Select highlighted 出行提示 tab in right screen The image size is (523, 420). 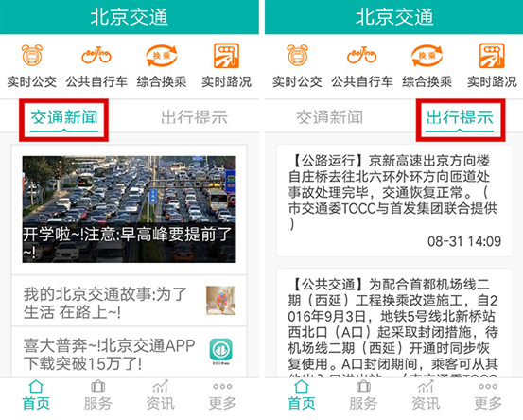[x=460, y=117]
